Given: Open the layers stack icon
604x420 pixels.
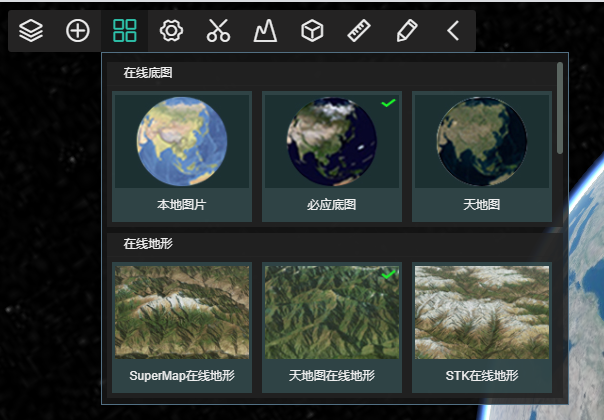Looking at the screenshot, I should [31, 30].
